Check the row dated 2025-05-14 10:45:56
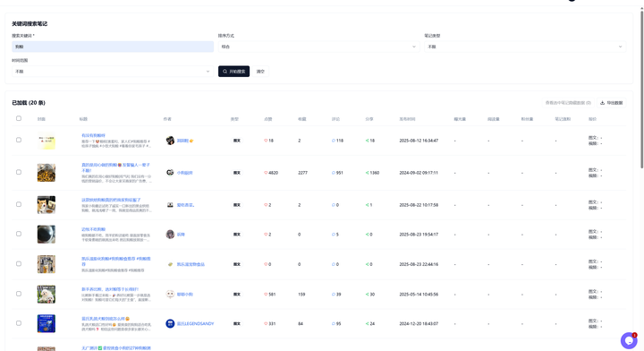Viewport: 644px width, 351px height. point(19,294)
